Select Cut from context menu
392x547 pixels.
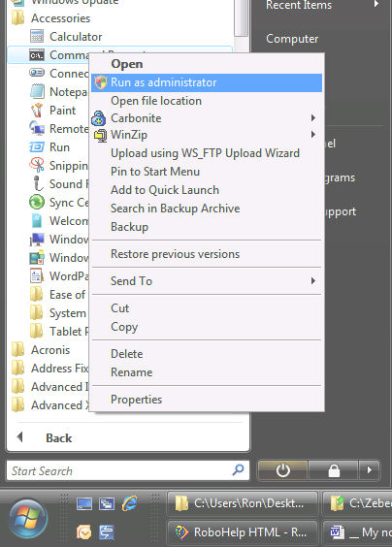[207, 308]
